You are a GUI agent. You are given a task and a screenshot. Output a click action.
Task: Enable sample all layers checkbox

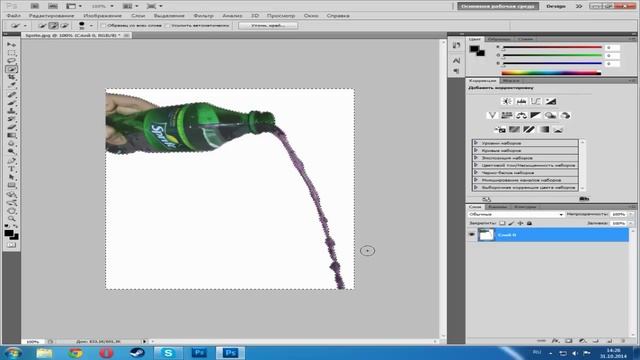coord(103,25)
